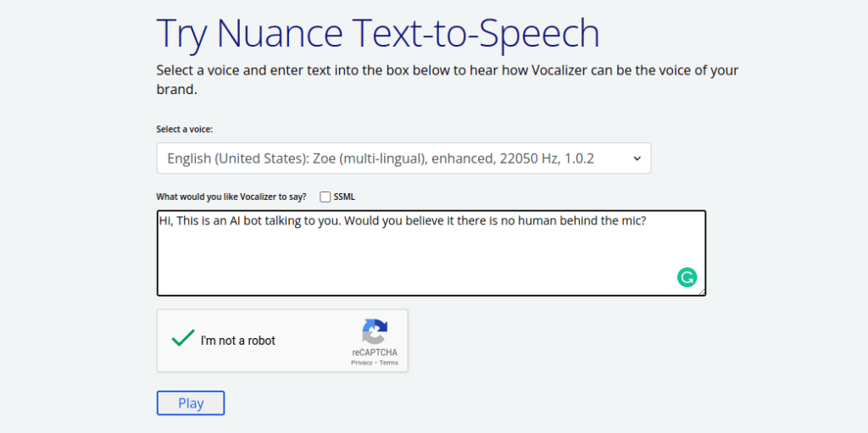Click 'What would you like Vocalizer to say?' label
This screenshot has height=433, width=868.
pyautogui.click(x=231, y=197)
